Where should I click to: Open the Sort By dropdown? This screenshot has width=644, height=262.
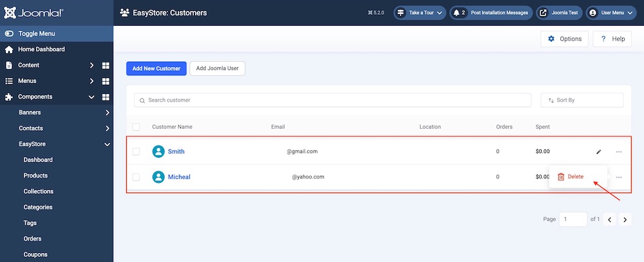[582, 100]
